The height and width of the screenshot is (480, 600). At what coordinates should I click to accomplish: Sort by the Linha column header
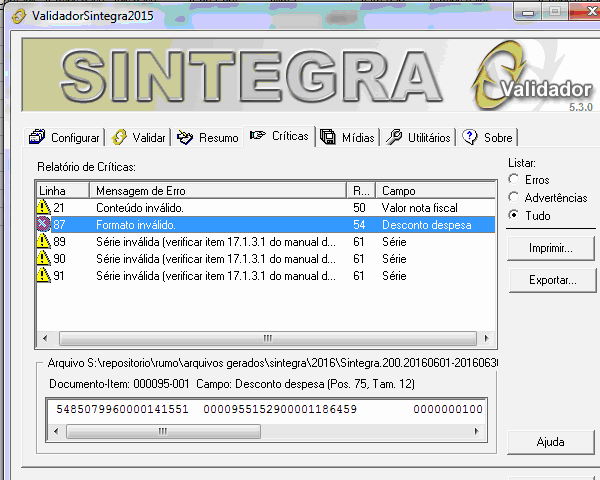pos(63,191)
